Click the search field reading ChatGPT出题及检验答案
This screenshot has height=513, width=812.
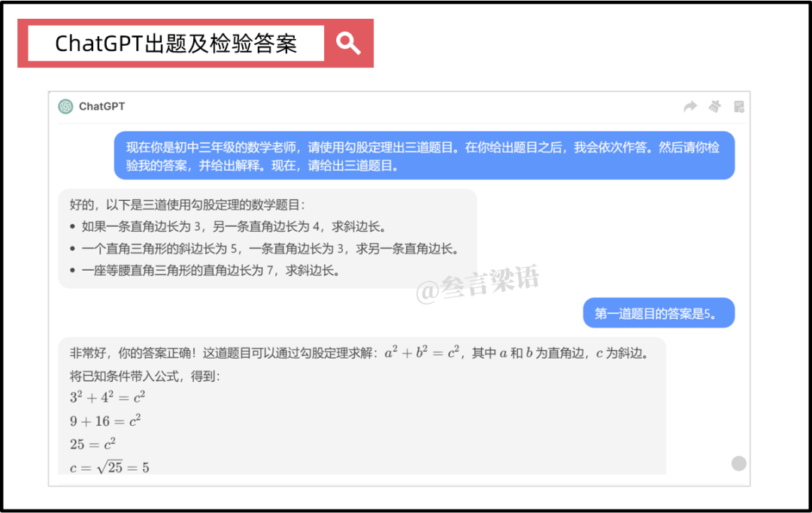click(x=176, y=44)
